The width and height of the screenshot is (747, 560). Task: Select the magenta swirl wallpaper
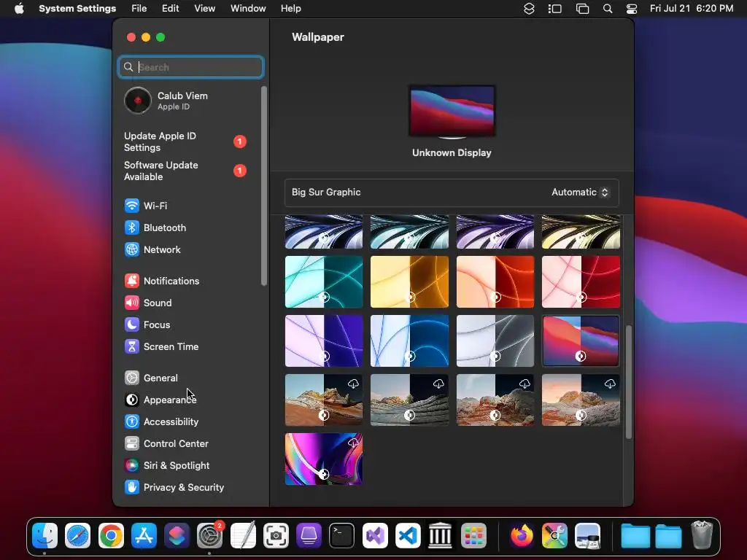click(324, 459)
